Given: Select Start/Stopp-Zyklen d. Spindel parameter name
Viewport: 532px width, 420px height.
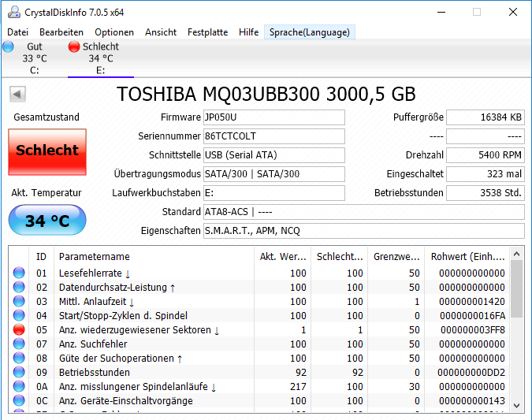Looking at the screenshot, I should pyautogui.click(x=123, y=316).
